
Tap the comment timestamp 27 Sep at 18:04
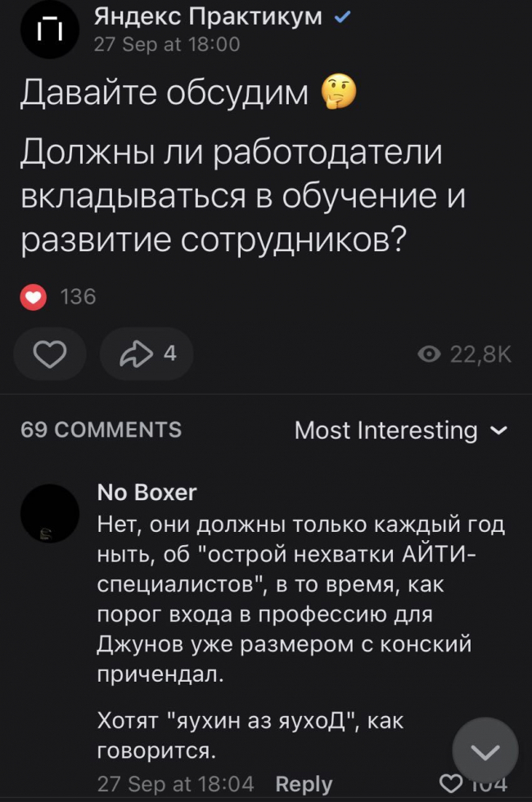pos(175,784)
